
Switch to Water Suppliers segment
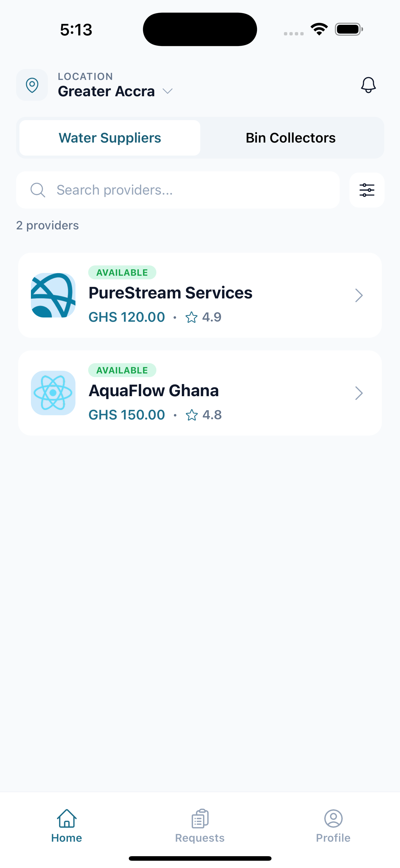tap(110, 138)
